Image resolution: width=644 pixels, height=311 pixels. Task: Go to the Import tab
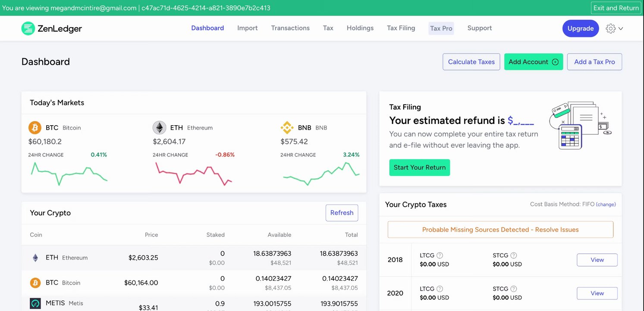point(248,28)
